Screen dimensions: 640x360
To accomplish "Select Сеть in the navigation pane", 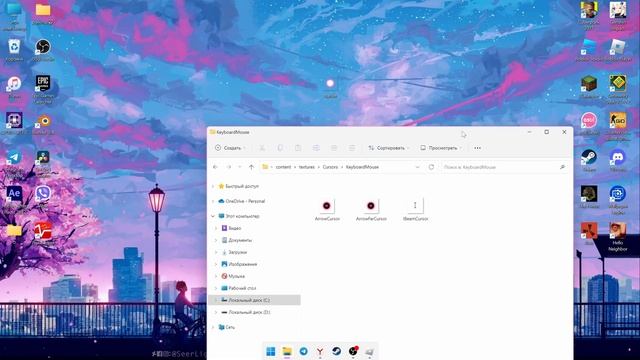I will click(x=227, y=327).
